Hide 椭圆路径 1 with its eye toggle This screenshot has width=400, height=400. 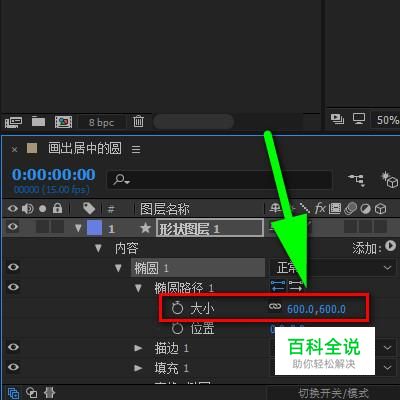click(x=13, y=287)
